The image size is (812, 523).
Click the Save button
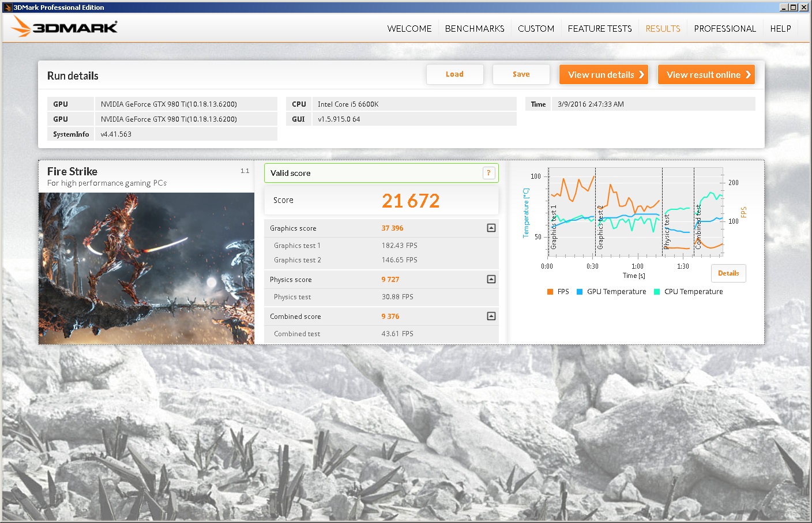[521, 74]
